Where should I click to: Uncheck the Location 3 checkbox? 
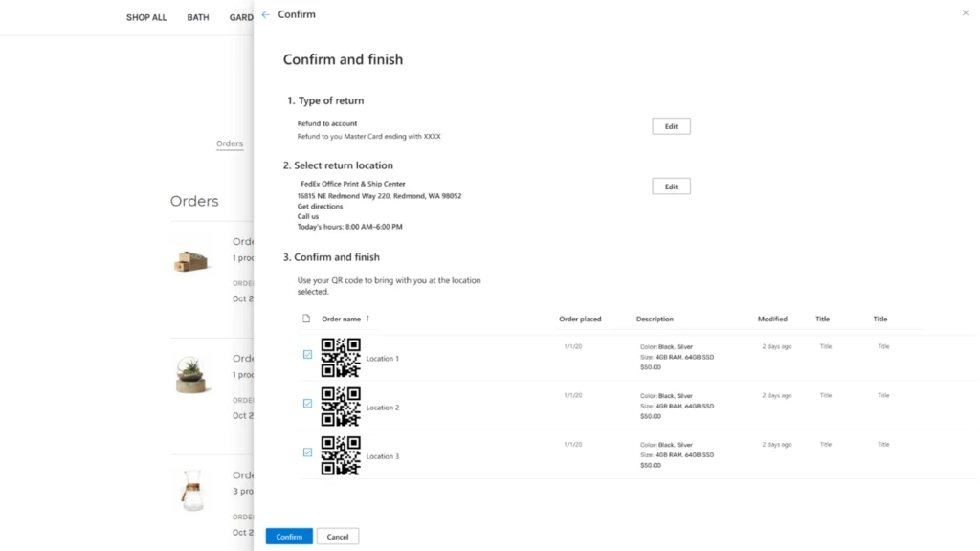307,452
